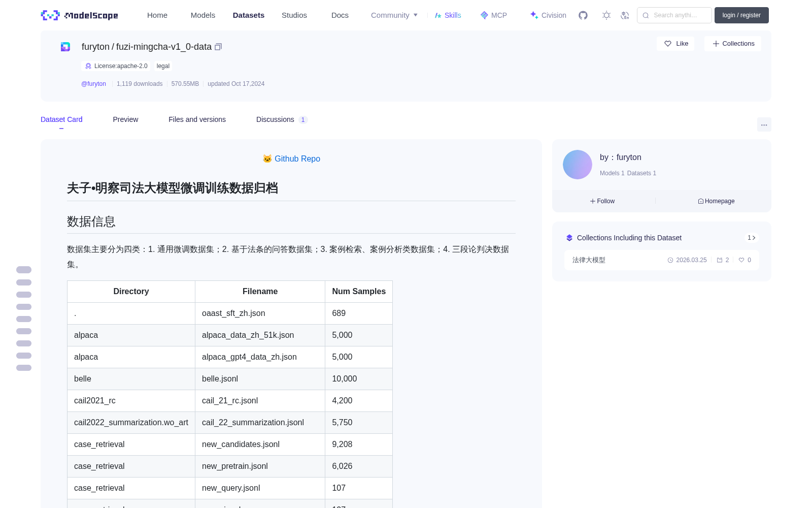Open the Studios nav item
The height and width of the screenshot is (508, 812).
(294, 15)
